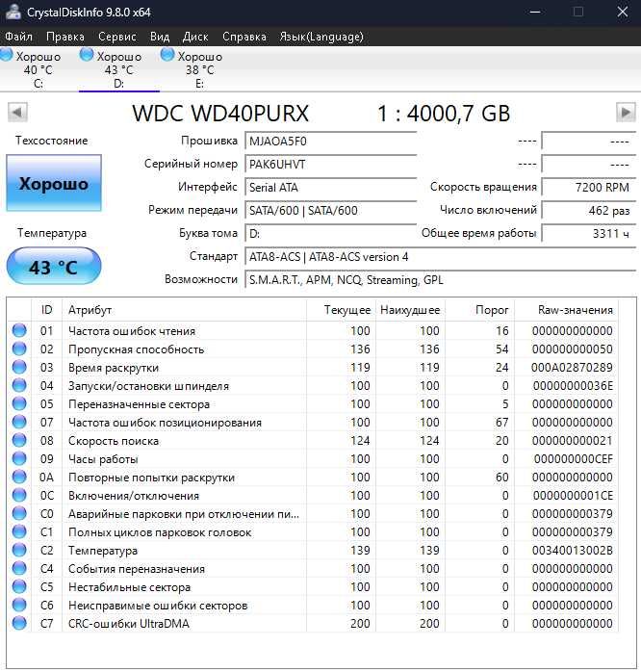Click raw value 00340013002B
The height and width of the screenshot is (672, 641).
(x=573, y=551)
